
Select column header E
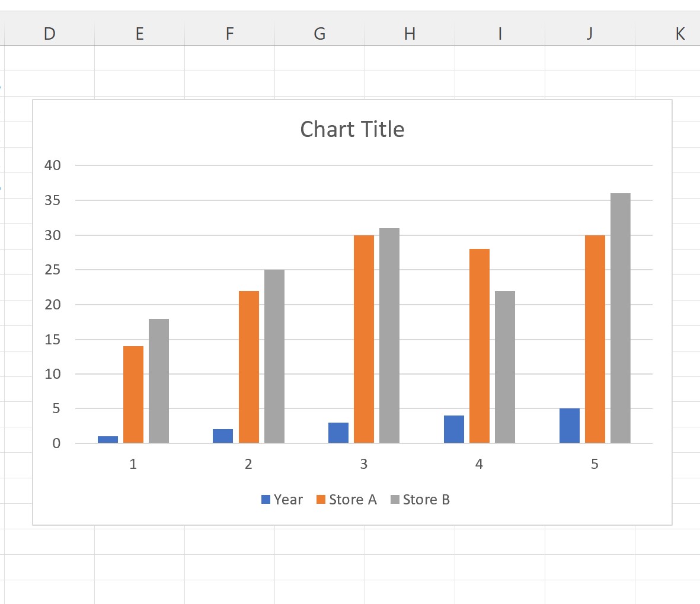click(139, 34)
